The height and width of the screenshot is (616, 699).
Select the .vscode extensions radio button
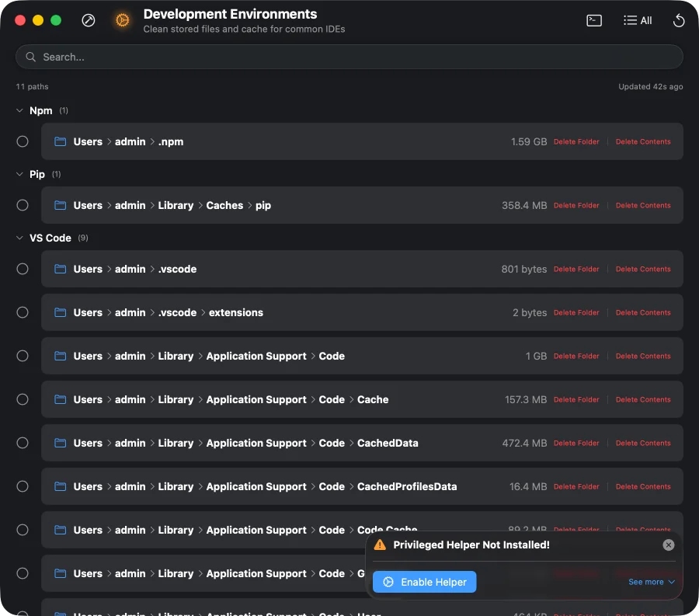pyautogui.click(x=23, y=312)
